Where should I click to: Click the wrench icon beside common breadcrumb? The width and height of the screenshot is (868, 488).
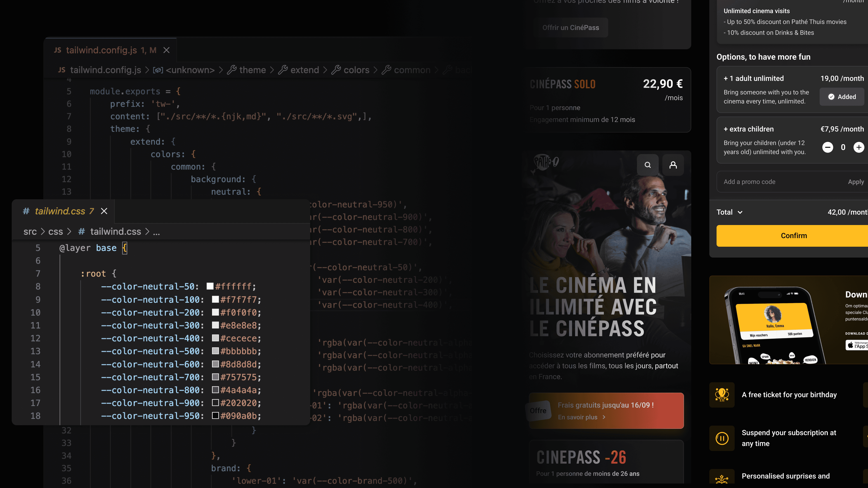(x=387, y=70)
